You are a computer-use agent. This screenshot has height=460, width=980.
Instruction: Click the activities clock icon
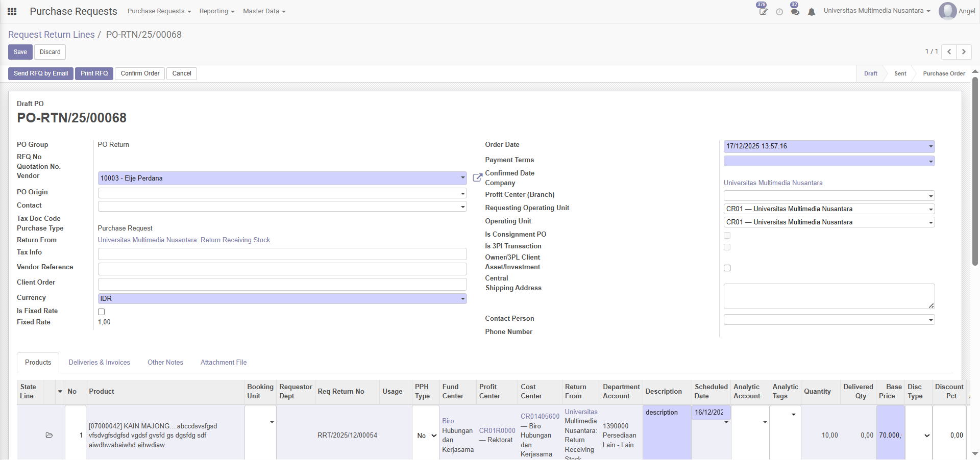pos(779,12)
